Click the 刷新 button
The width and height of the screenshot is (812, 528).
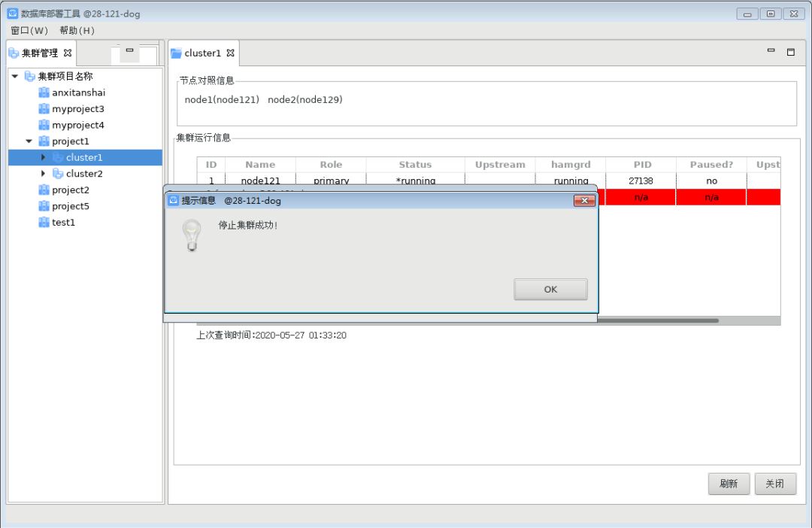729,484
